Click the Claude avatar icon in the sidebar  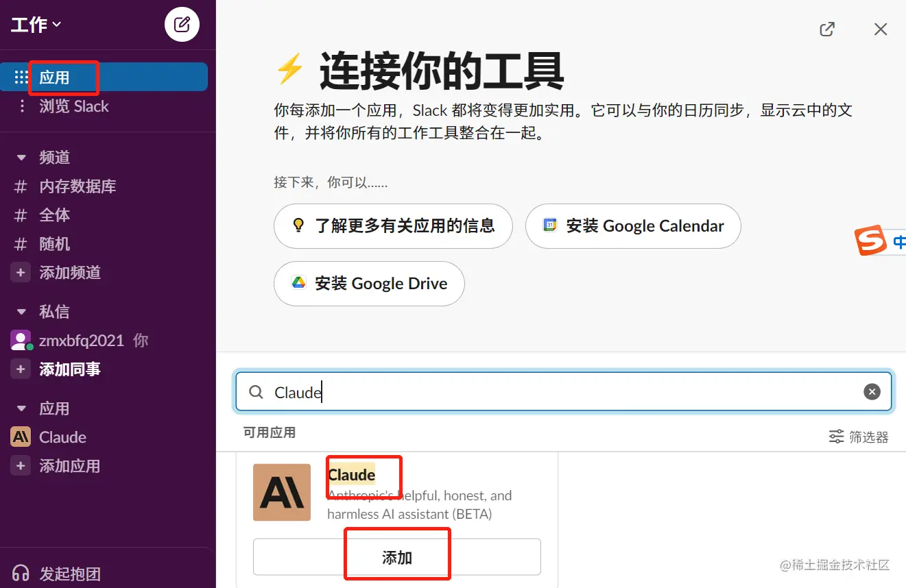(21, 437)
